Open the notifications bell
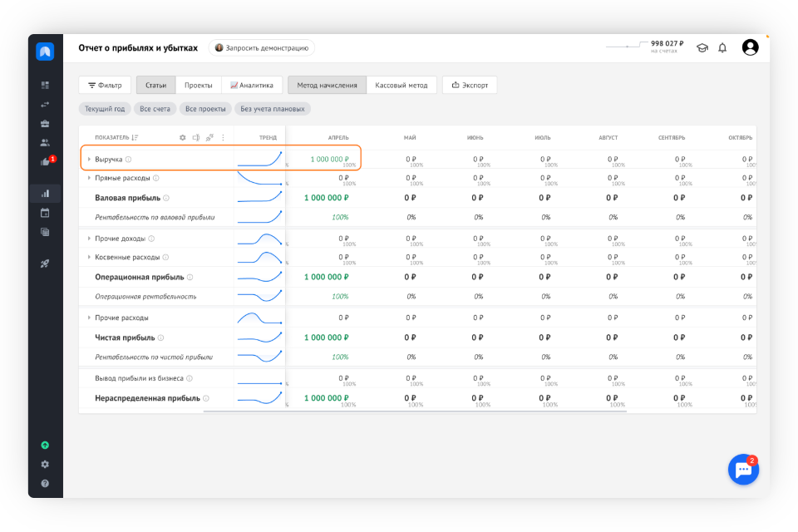Screen dimensions: 798x532 [x=722, y=48]
